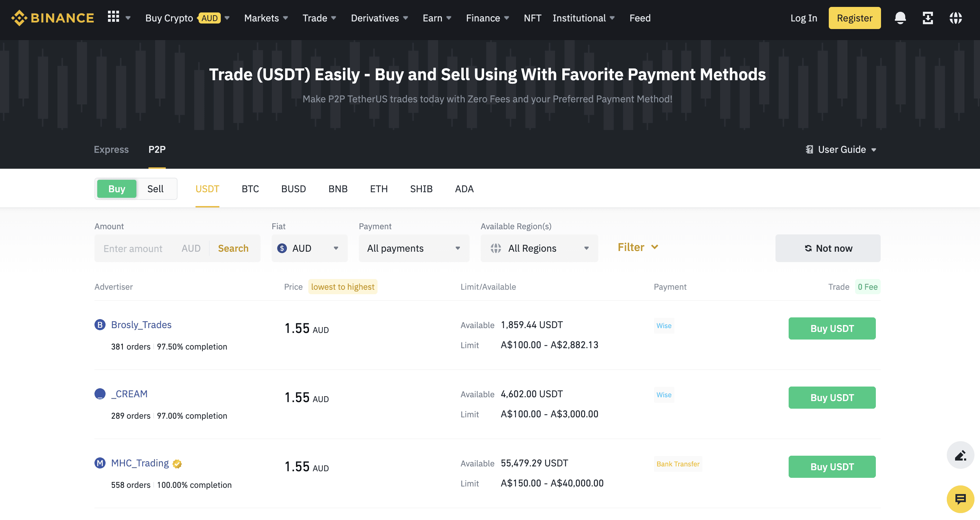Screen dimensions: 980x520
Task: Click the 55,479.29 USDT available amount
Action: point(534,463)
